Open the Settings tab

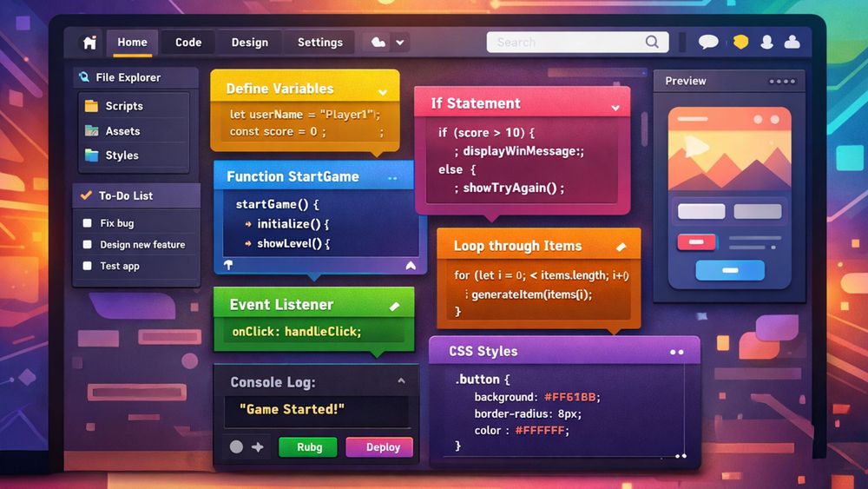click(x=320, y=42)
